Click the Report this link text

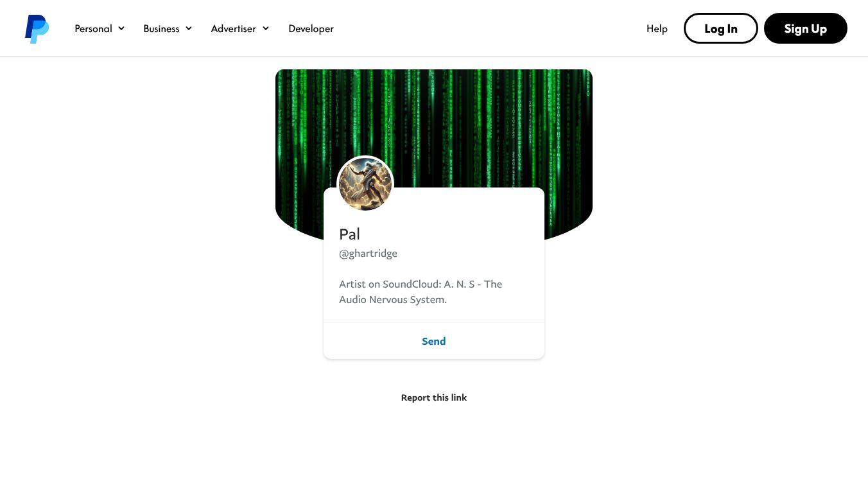pos(433,397)
